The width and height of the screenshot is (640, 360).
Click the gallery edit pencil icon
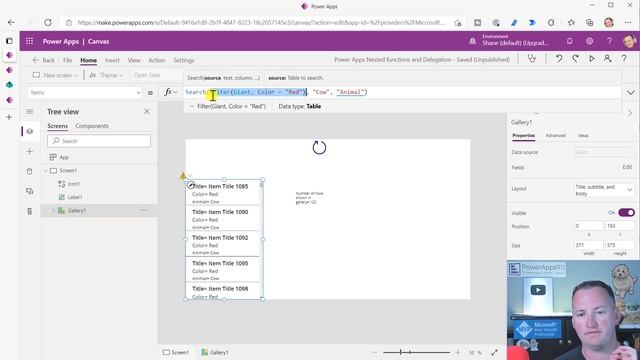pos(191,185)
